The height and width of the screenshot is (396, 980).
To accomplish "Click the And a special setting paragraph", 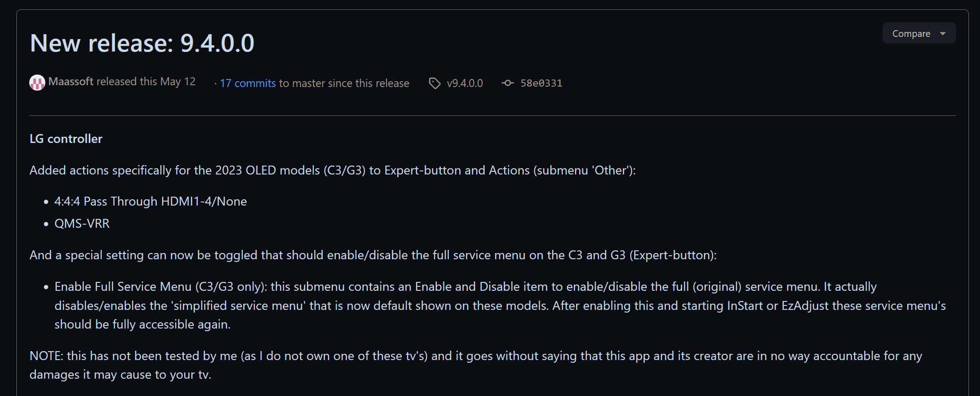I will click(x=373, y=255).
